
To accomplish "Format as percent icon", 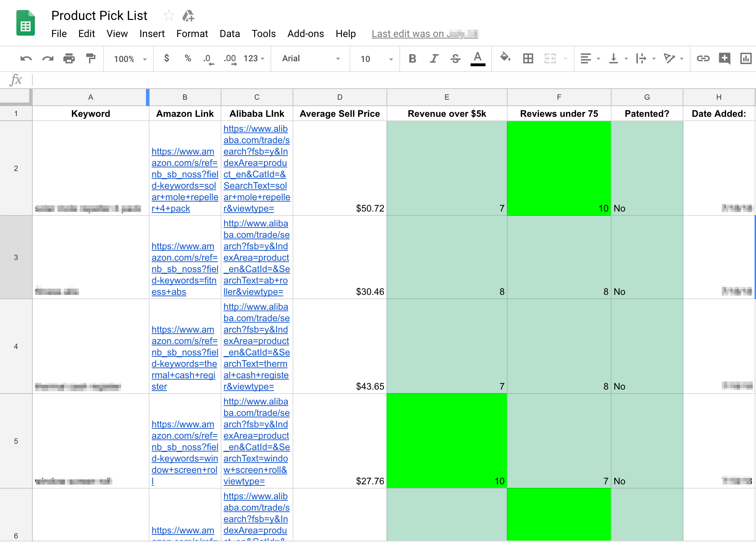I will pos(188,58).
